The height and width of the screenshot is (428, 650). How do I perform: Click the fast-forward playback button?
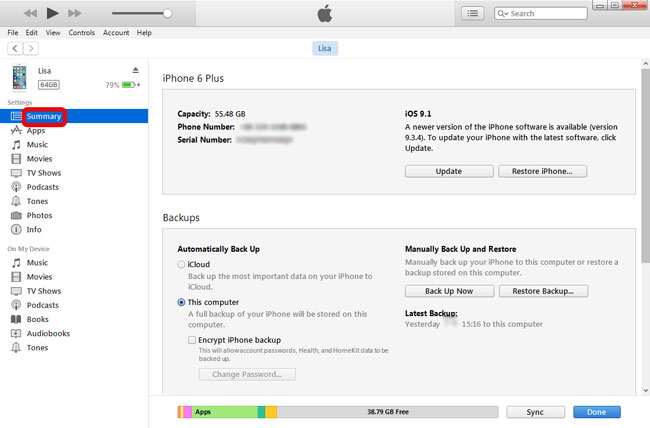point(75,13)
